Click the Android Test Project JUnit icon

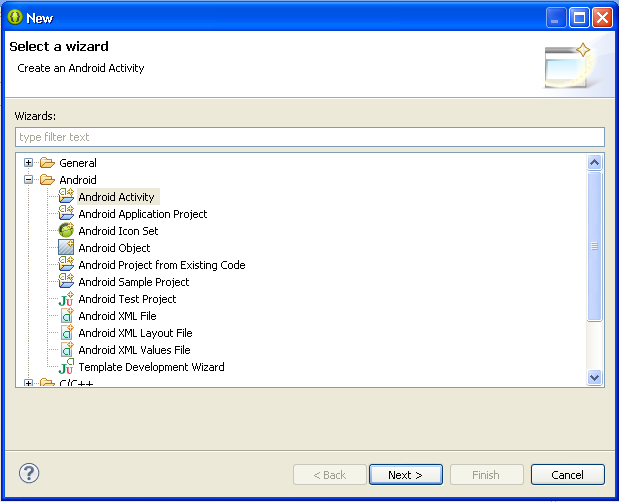pyautogui.click(x=66, y=298)
